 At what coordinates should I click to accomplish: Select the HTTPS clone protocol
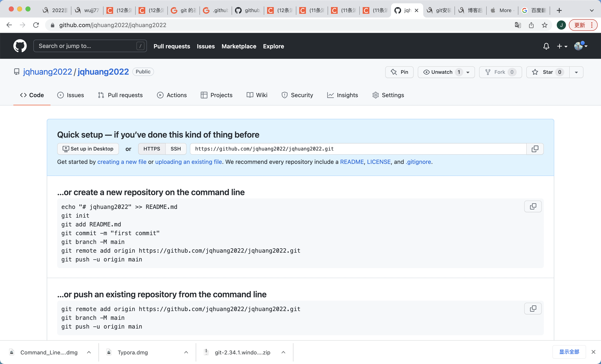[152, 149]
